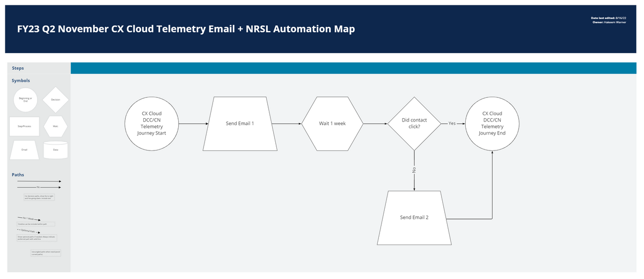The image size is (644, 279).
Task: Click the CX Cloud Telemetry Journey Start node
Action: click(x=152, y=124)
